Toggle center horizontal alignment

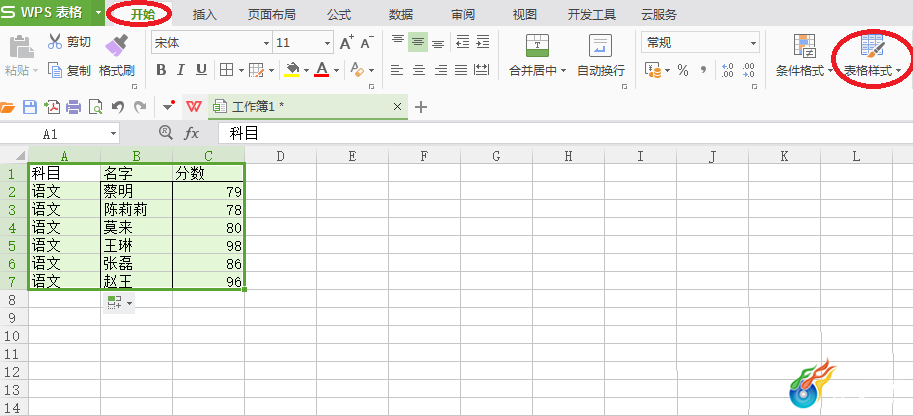click(x=419, y=70)
